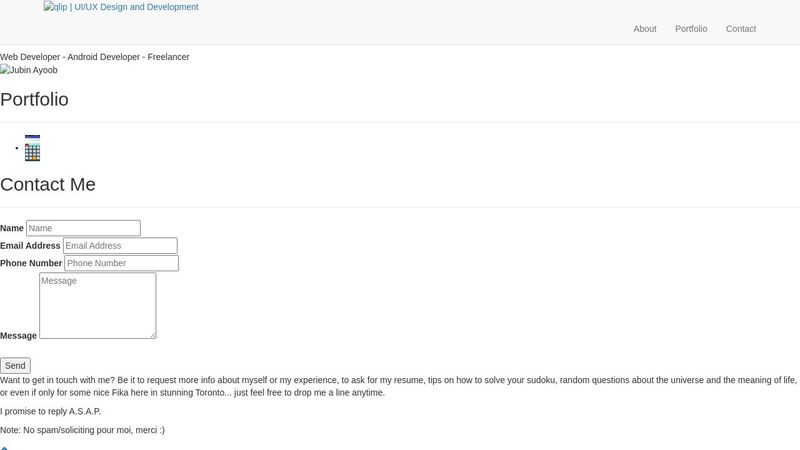
Task: Place cursor in the Message textarea
Action: pos(97,305)
